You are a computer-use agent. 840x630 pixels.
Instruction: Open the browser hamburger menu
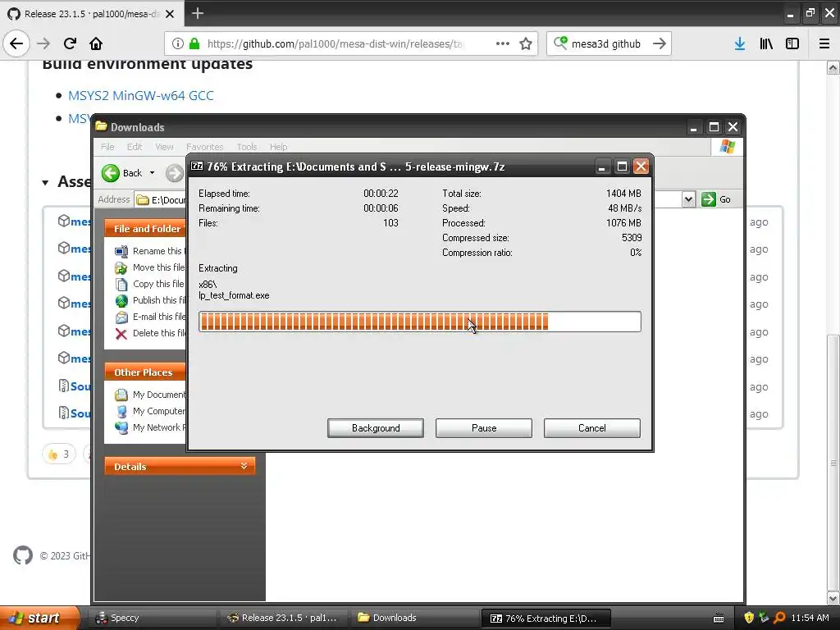824,43
